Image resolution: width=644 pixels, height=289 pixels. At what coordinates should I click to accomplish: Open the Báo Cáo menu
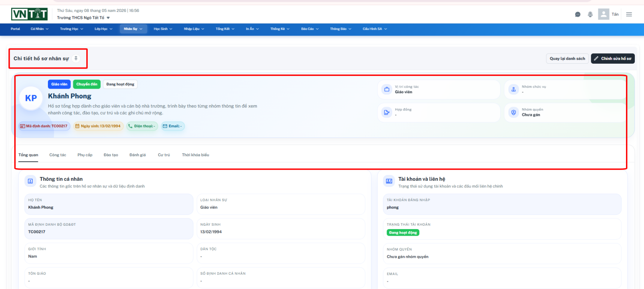coord(310,29)
